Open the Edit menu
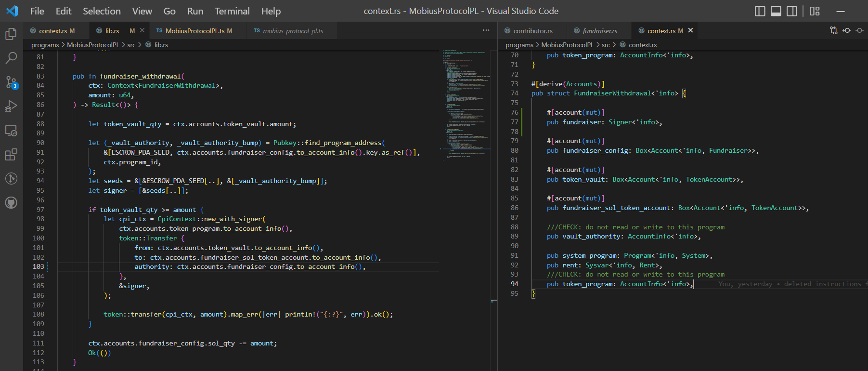This screenshot has height=371, width=868. click(64, 11)
